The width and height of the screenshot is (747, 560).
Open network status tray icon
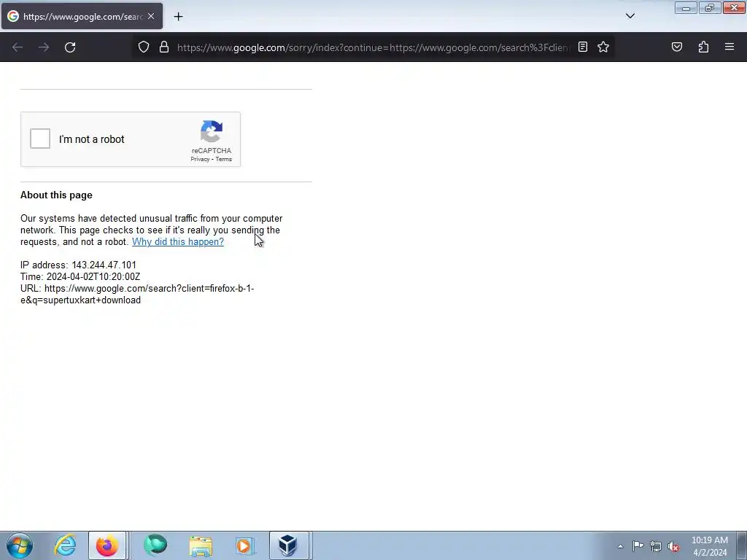pos(656,546)
